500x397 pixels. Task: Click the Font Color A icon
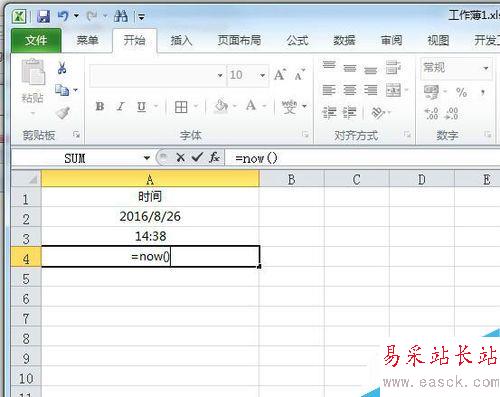click(251, 106)
